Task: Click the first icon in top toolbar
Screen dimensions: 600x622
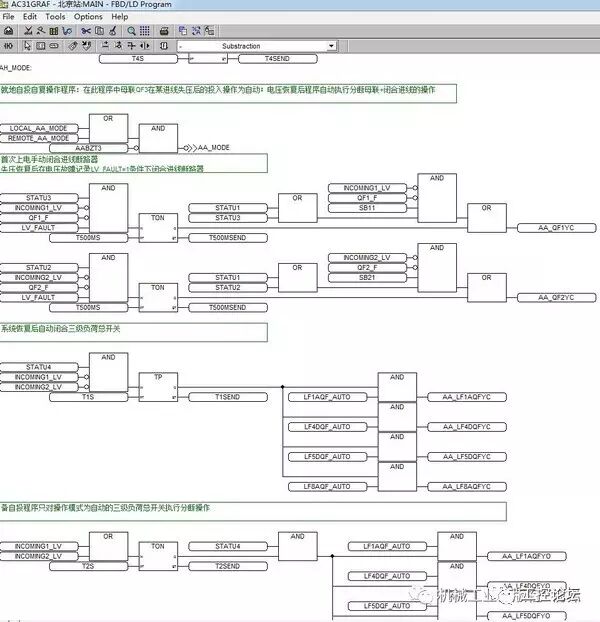Action: click(x=9, y=31)
